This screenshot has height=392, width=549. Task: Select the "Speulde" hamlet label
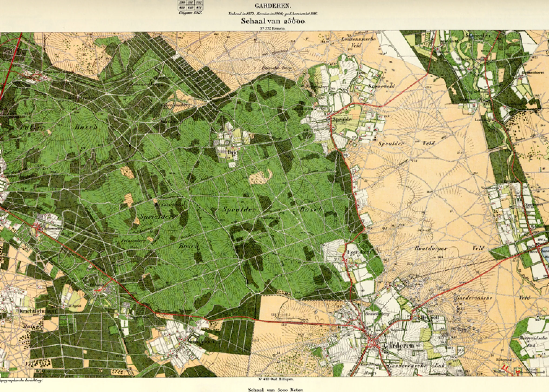coord(342,119)
